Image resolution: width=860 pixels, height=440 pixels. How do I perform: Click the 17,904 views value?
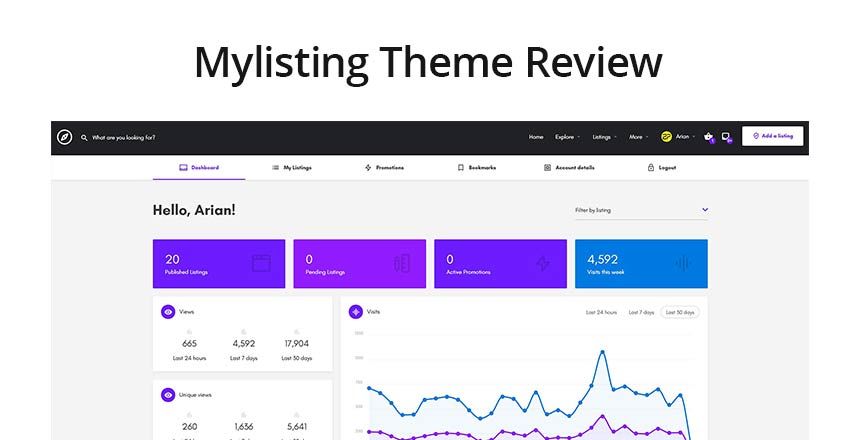pyautogui.click(x=297, y=343)
